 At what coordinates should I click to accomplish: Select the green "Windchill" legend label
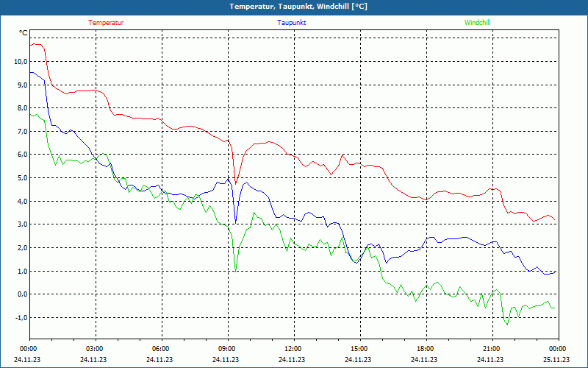tap(477, 23)
